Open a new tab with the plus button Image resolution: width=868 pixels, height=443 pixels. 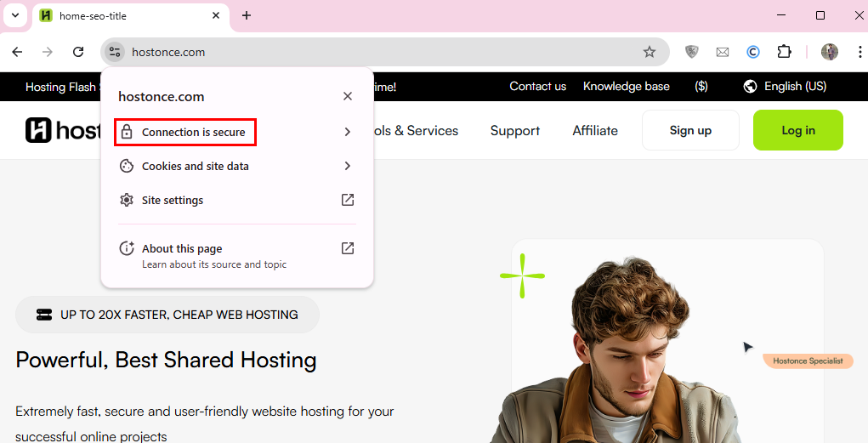247,15
